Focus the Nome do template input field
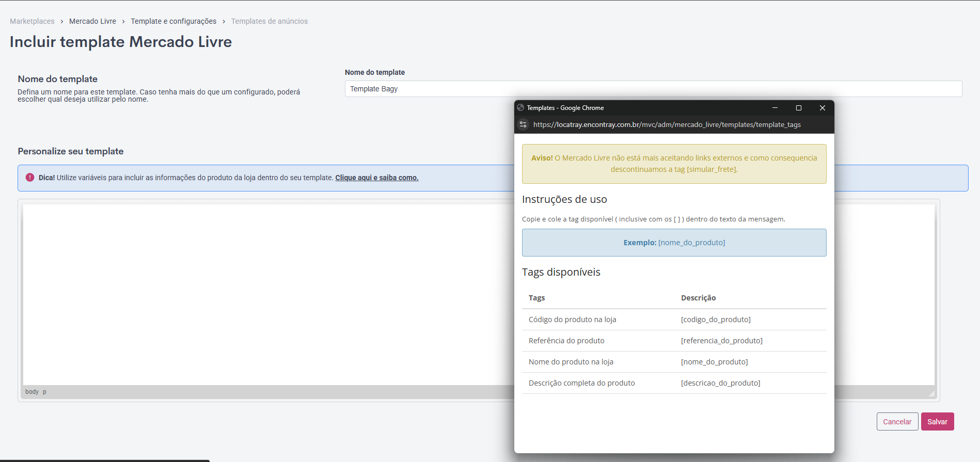Viewport: 980px width, 462px height. click(653, 89)
